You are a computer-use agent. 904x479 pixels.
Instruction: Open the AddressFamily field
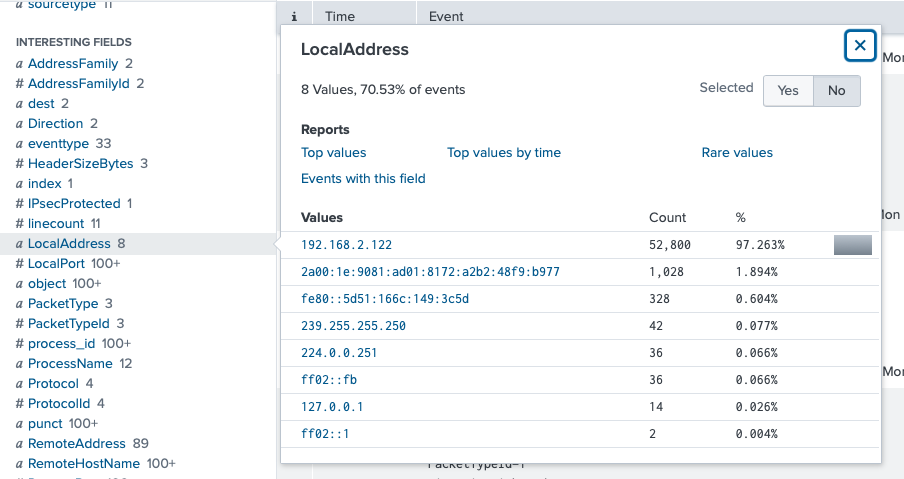tap(73, 63)
